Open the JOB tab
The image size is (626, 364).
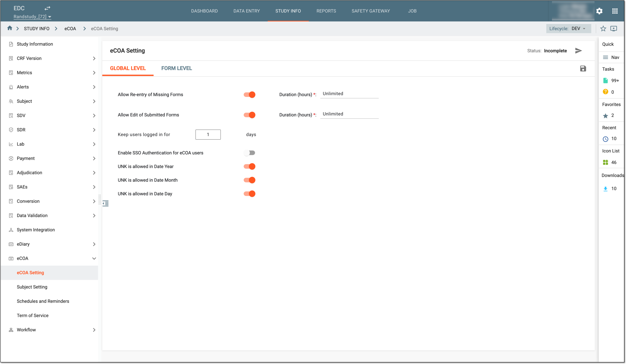[x=412, y=11]
